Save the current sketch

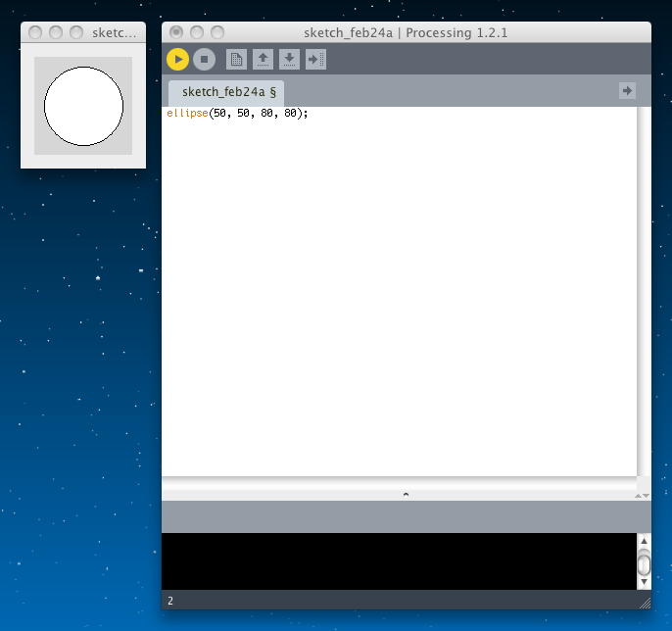289,60
